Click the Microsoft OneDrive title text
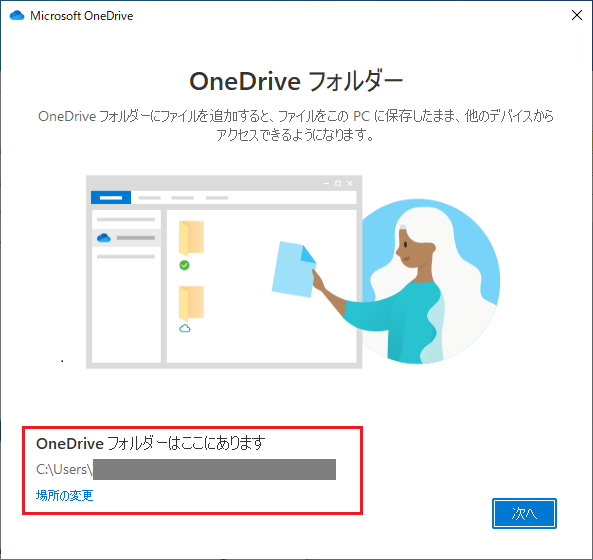This screenshot has width=593, height=560. (x=82, y=16)
